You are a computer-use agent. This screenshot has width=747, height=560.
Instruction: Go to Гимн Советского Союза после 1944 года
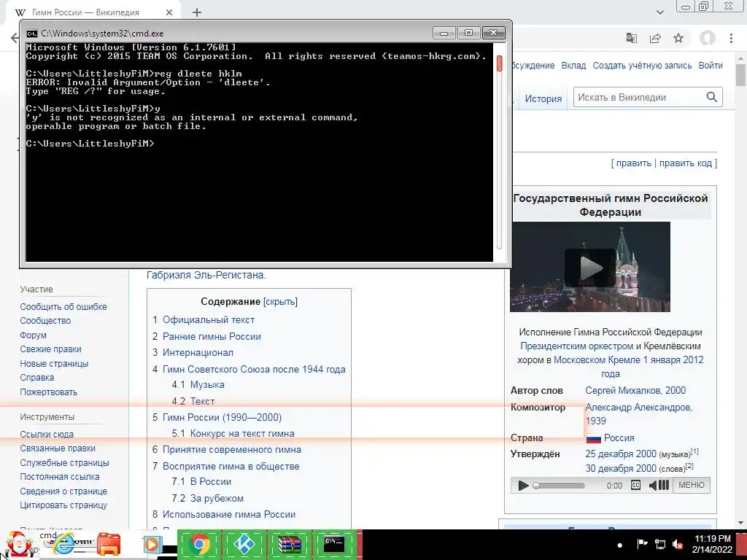point(254,369)
